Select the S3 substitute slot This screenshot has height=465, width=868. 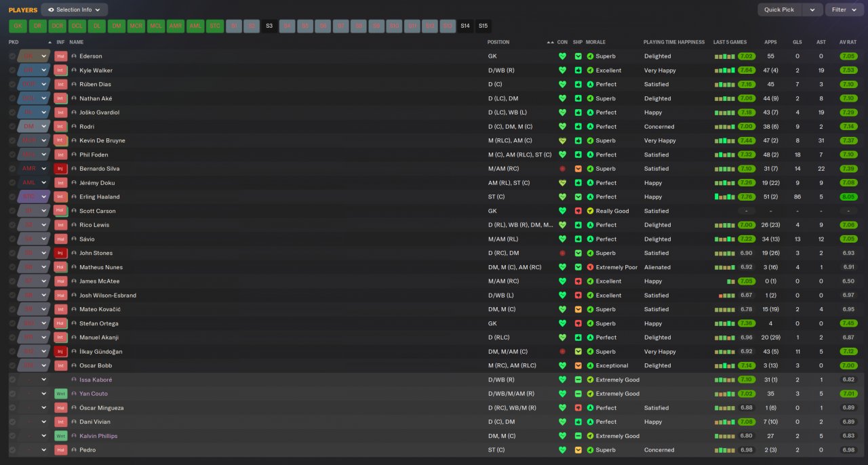[269, 26]
